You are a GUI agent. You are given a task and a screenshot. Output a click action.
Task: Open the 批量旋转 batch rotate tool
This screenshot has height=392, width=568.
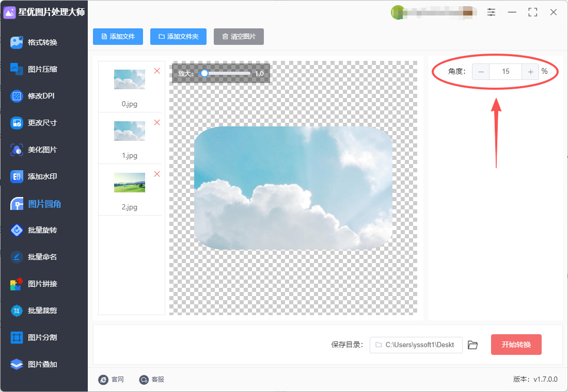tap(34, 230)
